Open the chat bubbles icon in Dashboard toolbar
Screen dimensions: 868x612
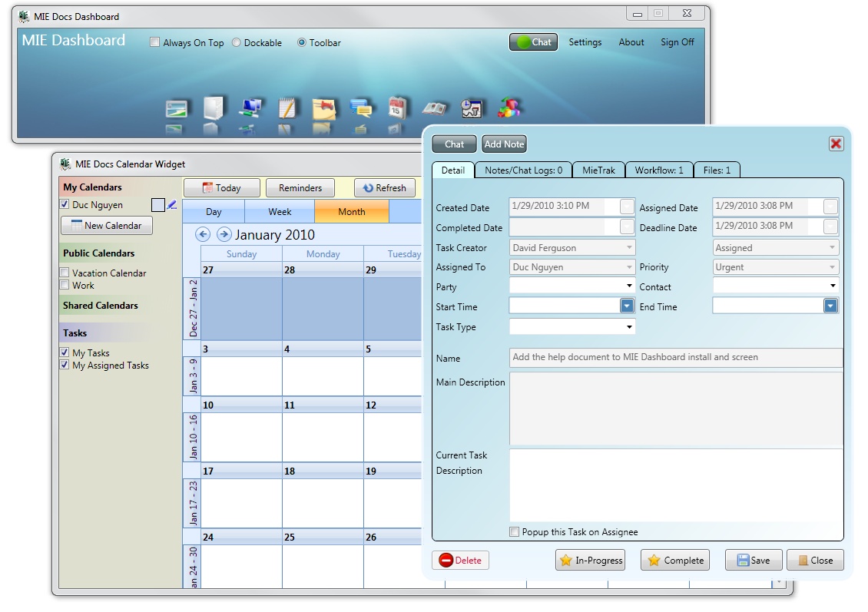[x=361, y=108]
